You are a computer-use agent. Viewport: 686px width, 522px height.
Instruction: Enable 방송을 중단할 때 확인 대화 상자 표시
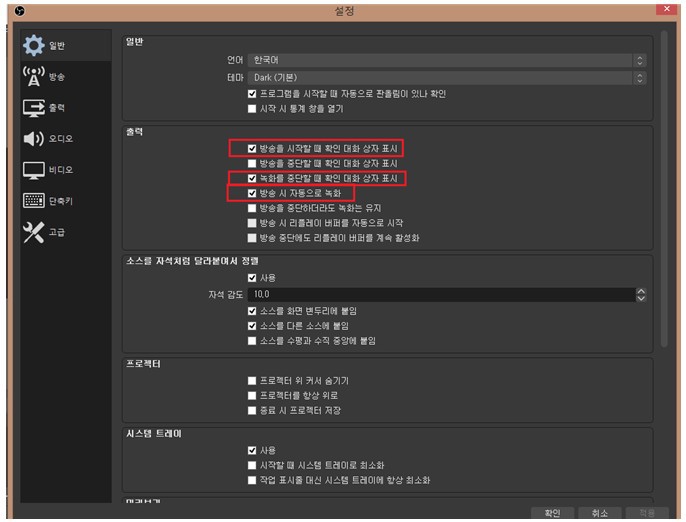coord(252,163)
